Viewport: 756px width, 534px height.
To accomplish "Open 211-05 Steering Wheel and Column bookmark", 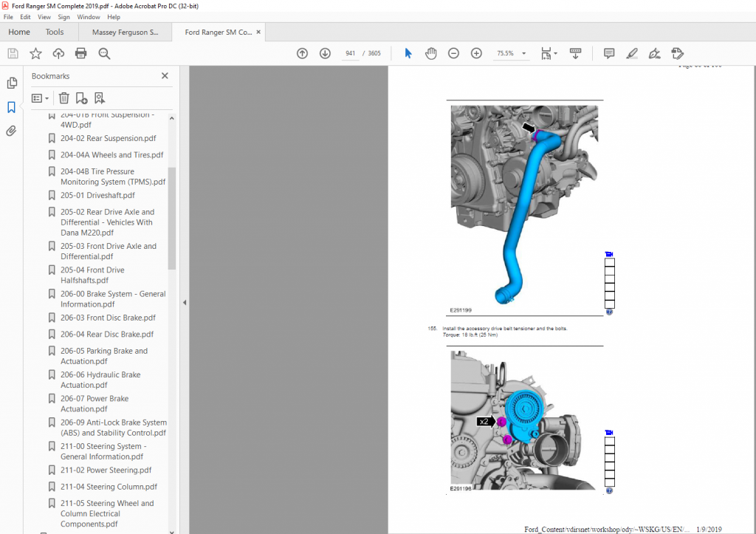I will pos(107,514).
